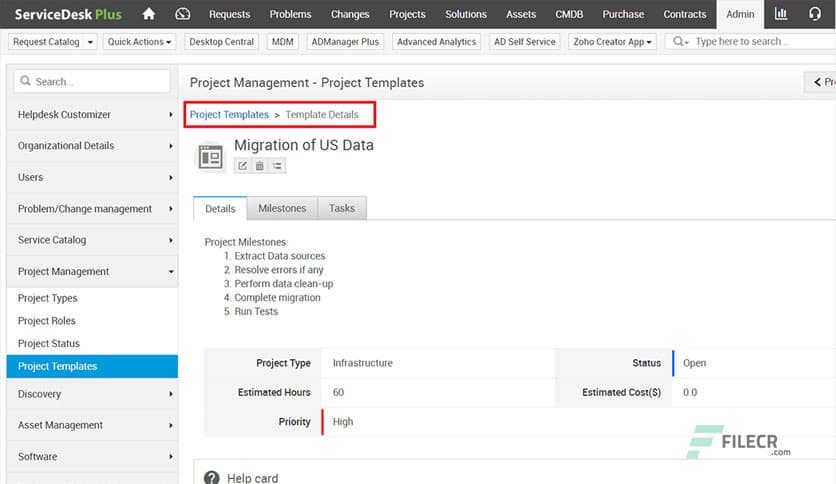The image size is (836, 484).
Task: Select the Admin tab
Action: pyautogui.click(x=740, y=14)
